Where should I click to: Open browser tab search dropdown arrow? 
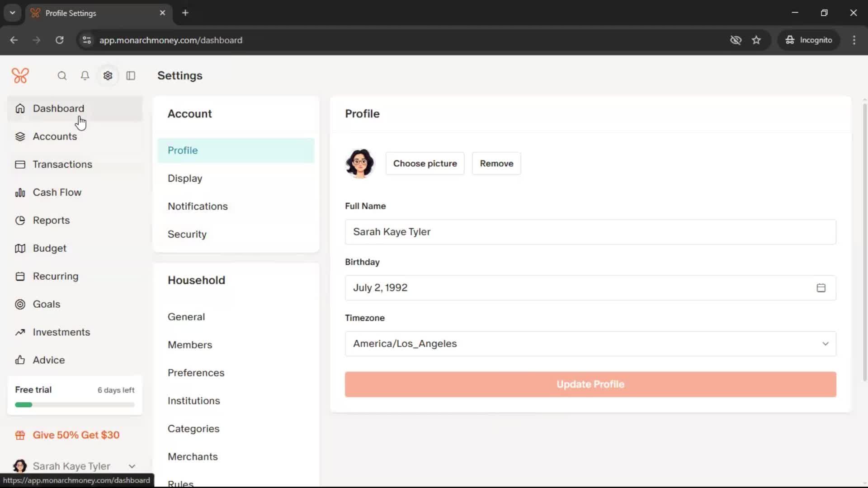pyautogui.click(x=13, y=13)
